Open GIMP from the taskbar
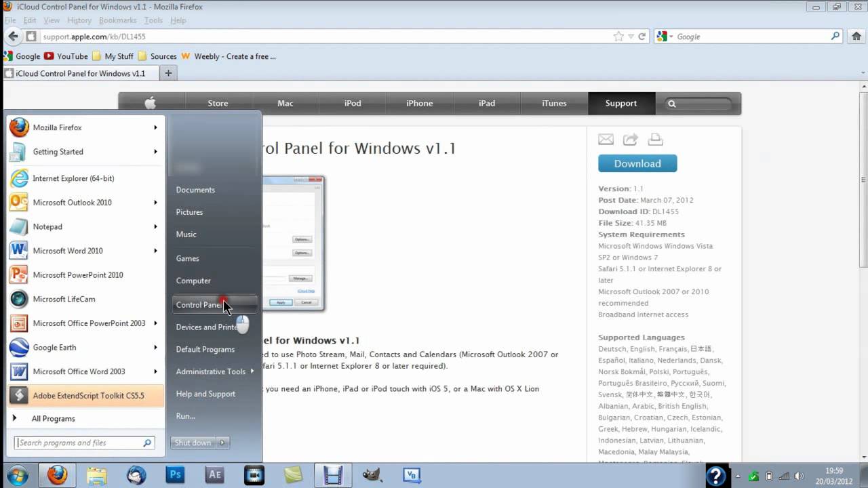This screenshot has width=868, height=488. (x=372, y=475)
